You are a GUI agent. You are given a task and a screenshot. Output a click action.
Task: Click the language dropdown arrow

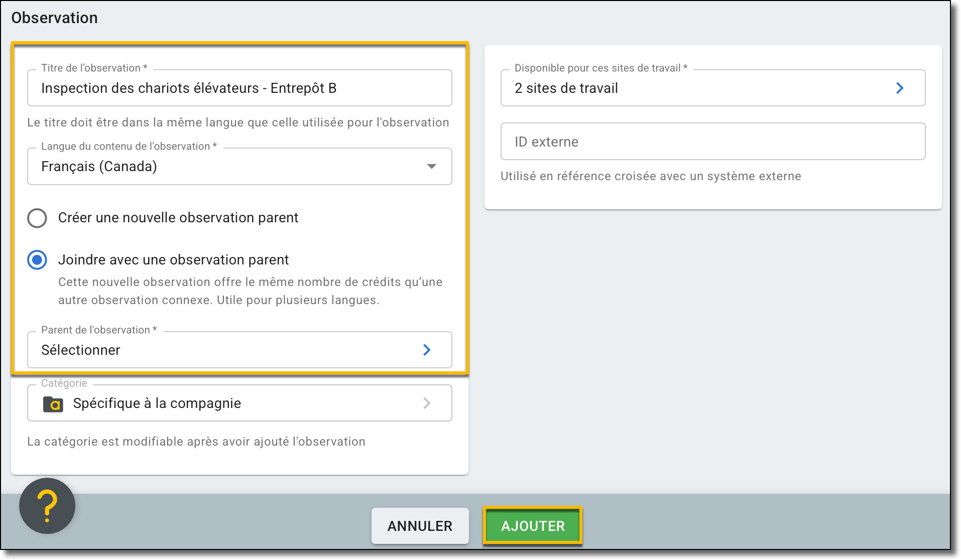pos(431,167)
